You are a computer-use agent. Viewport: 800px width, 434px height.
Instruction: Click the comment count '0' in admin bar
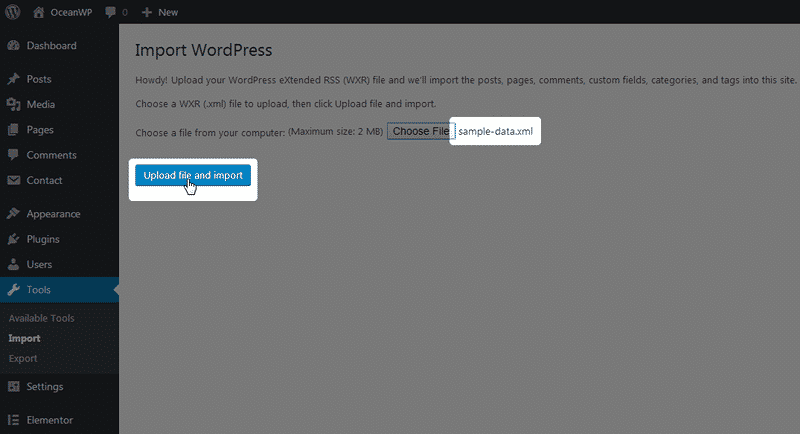tap(124, 12)
